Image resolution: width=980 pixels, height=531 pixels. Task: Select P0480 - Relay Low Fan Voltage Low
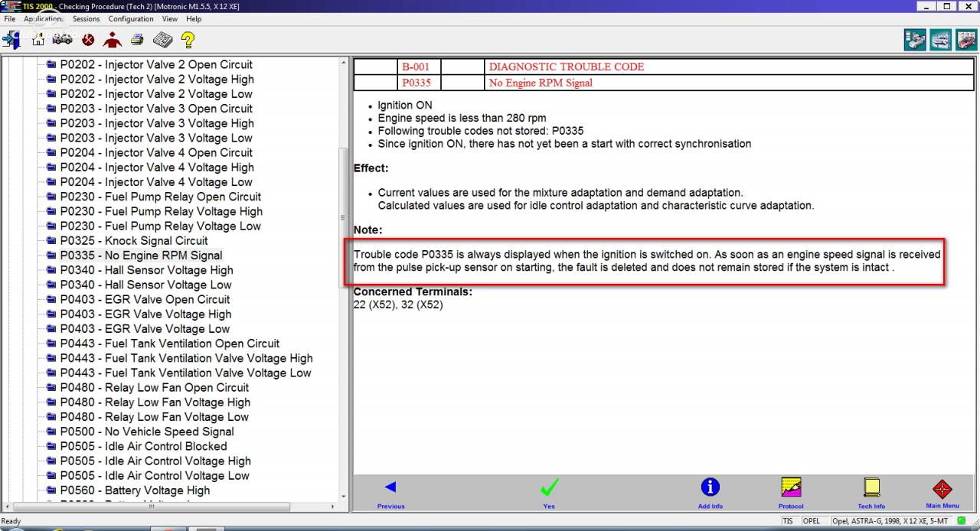point(155,417)
